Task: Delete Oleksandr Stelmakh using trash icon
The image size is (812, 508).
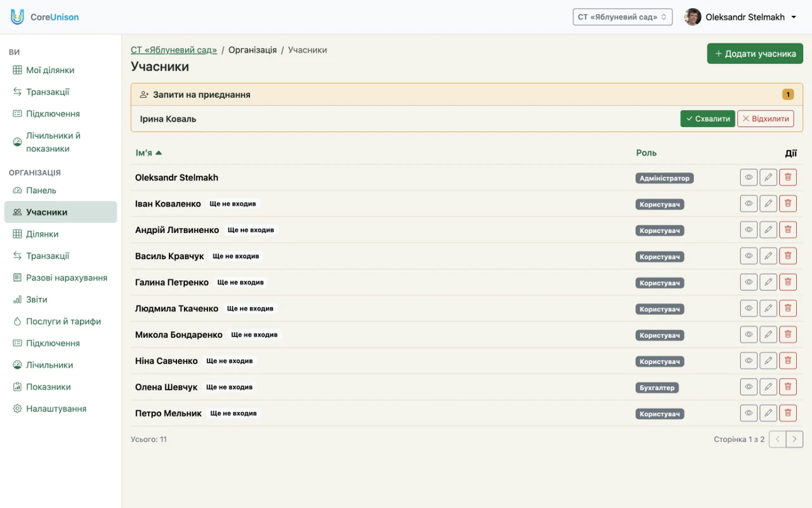Action: click(x=788, y=178)
